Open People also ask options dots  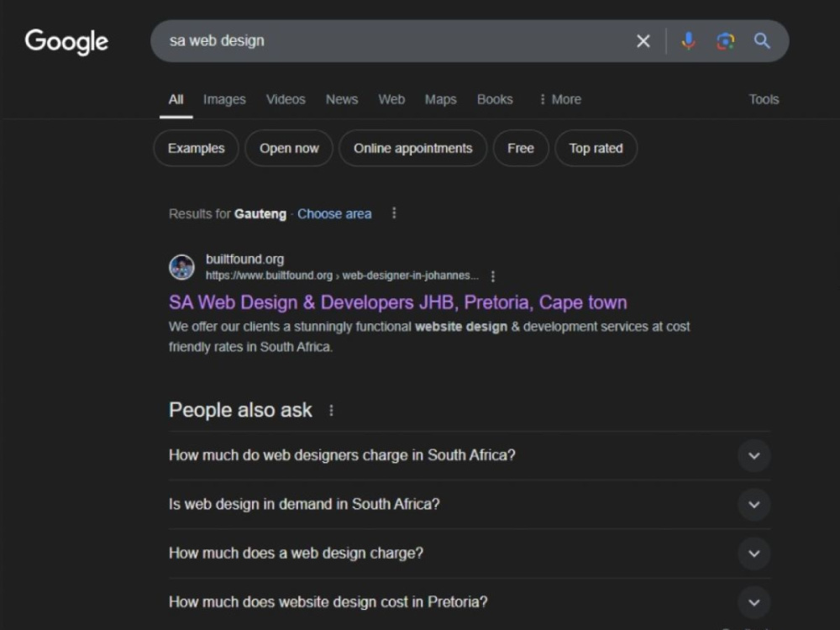pyautogui.click(x=331, y=411)
